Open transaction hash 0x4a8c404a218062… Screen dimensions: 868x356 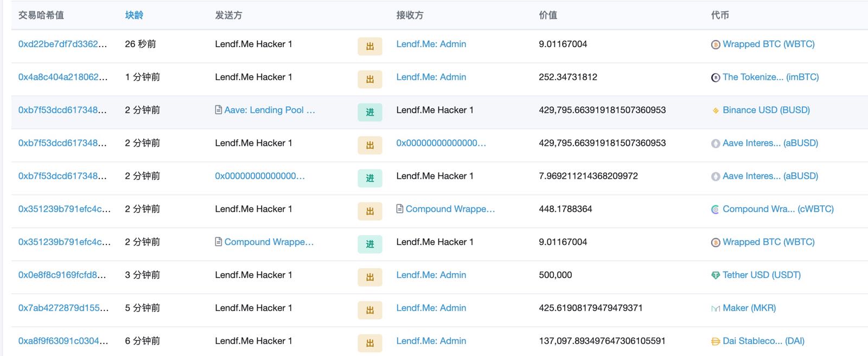click(x=63, y=77)
